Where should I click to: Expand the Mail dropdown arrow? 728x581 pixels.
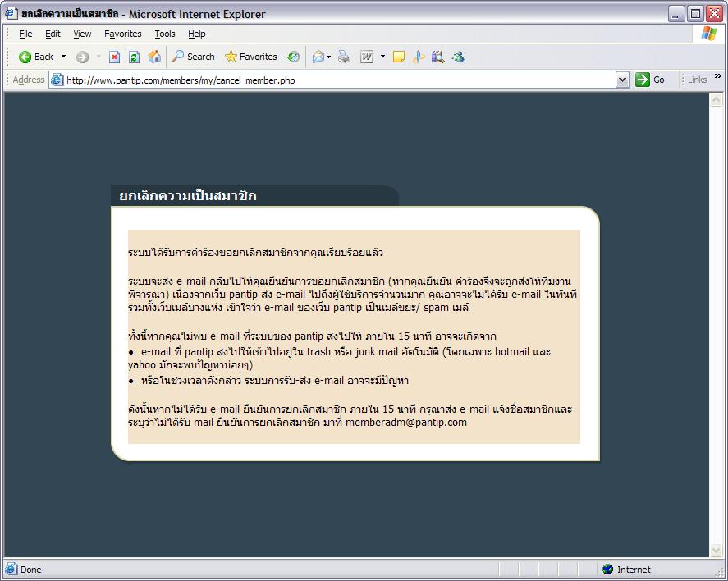click(329, 57)
